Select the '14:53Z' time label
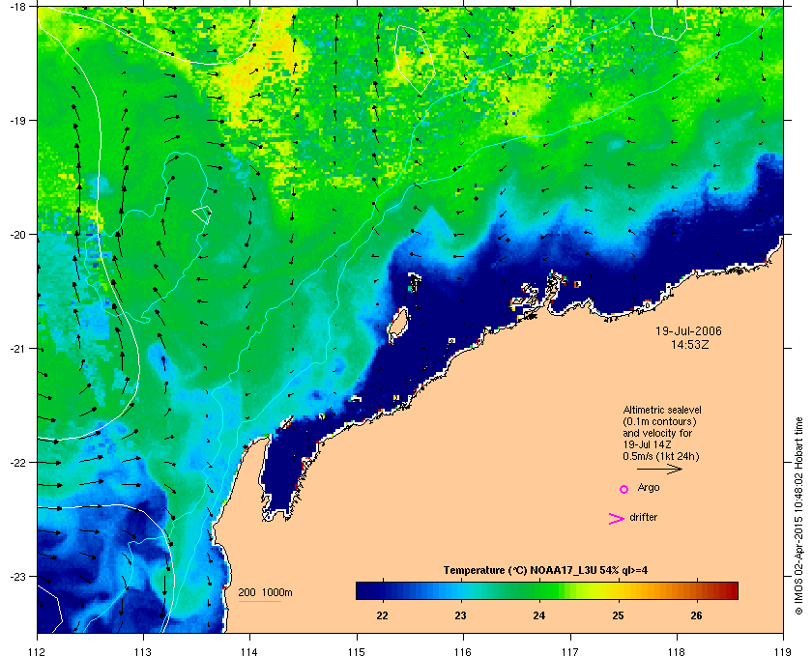This screenshot has width=812, height=657. 690,344
